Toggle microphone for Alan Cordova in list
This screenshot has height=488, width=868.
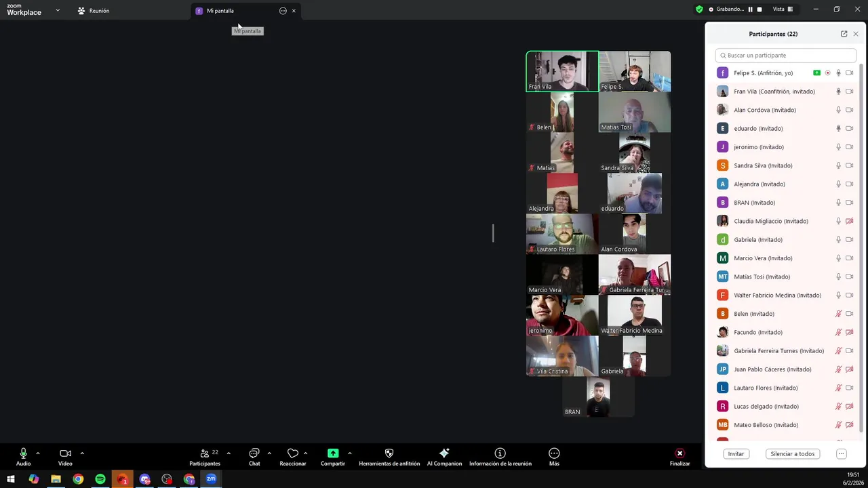(838, 110)
